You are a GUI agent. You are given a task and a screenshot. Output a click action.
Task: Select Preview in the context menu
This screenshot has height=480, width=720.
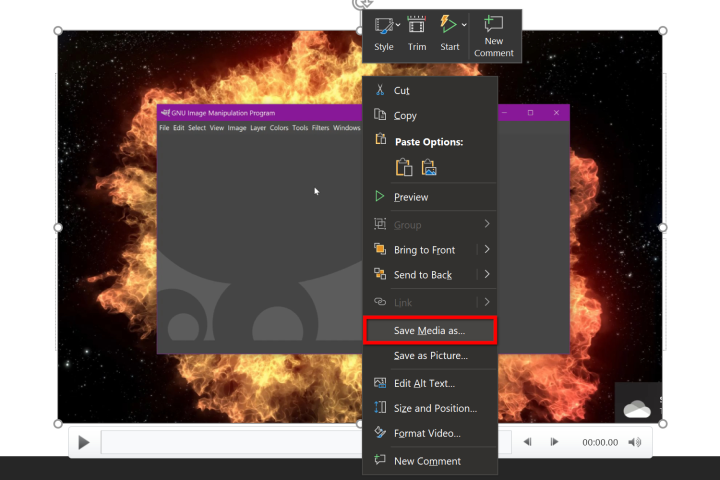429,197
